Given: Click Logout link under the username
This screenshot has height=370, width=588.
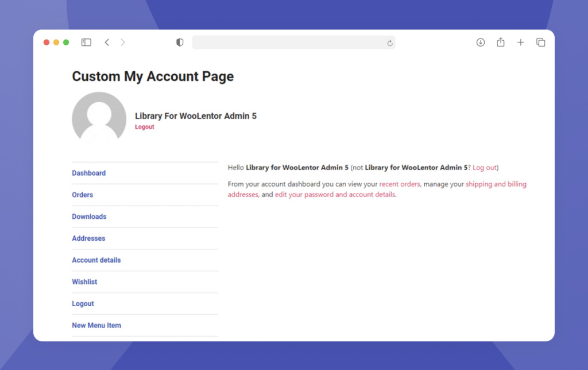Looking at the screenshot, I should coord(144,127).
